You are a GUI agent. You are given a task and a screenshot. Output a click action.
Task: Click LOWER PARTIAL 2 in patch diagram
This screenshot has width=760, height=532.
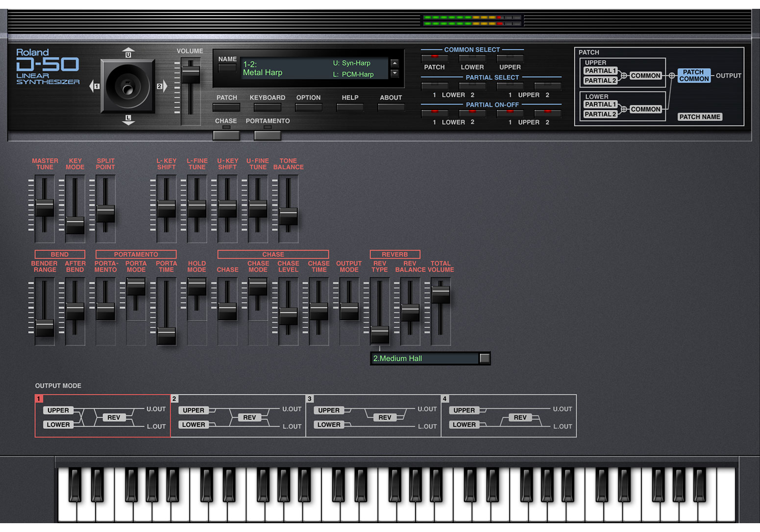(600, 114)
